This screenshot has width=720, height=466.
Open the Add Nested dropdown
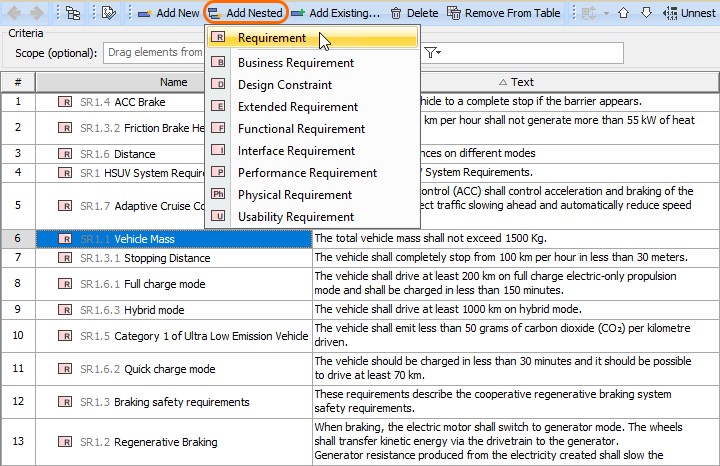[245, 13]
